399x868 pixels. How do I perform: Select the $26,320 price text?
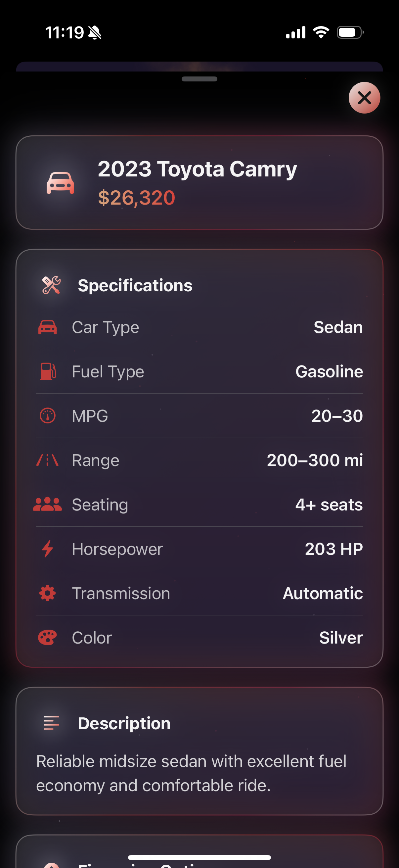(x=136, y=198)
